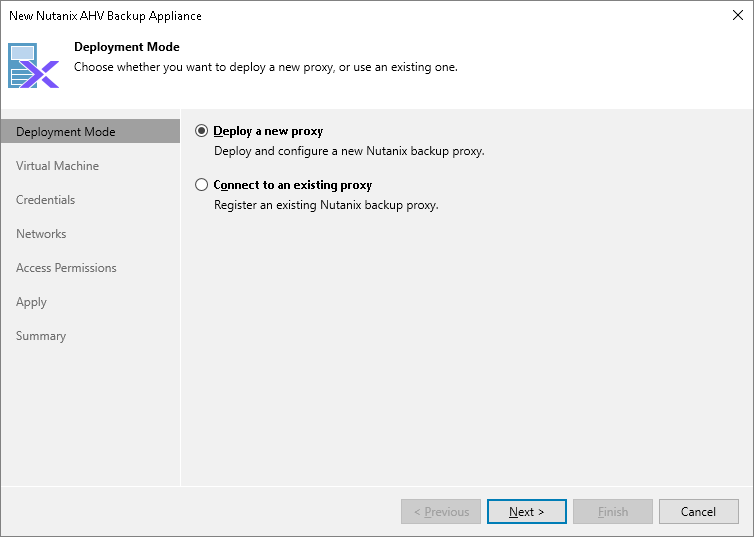Viewport: 754px width, 537px height.
Task: Switch to the Credentials step
Action: (46, 200)
